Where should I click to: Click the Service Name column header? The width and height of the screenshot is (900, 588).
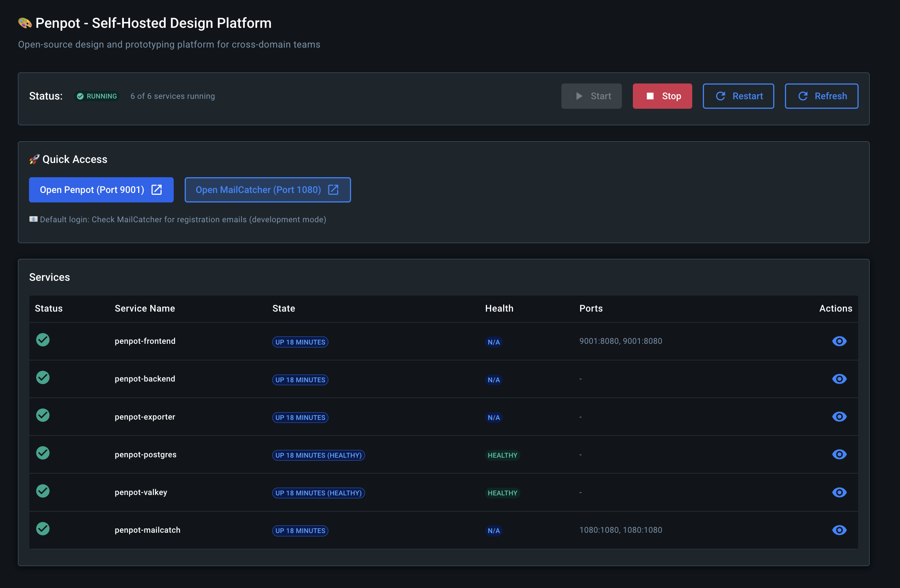coord(145,308)
